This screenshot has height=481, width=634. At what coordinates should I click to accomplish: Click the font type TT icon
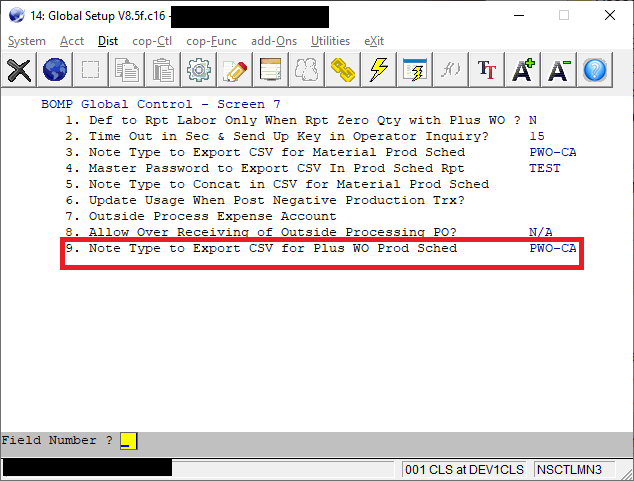(x=487, y=69)
